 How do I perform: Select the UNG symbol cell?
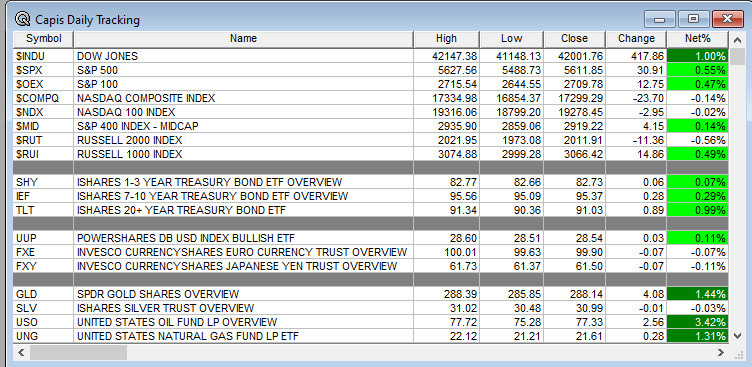43,336
